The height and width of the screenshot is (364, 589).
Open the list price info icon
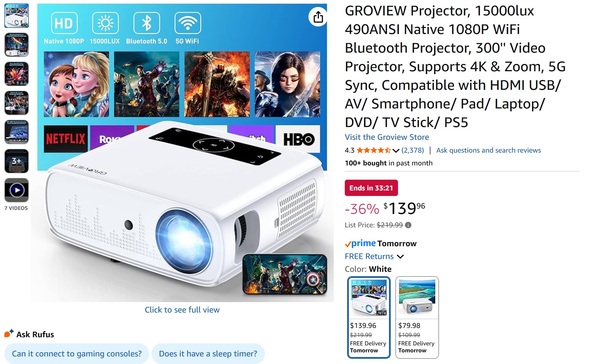click(x=408, y=225)
